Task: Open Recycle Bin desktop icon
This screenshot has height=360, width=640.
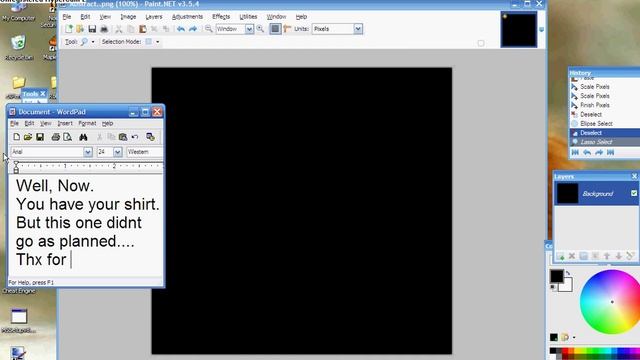Action: [x=19, y=48]
